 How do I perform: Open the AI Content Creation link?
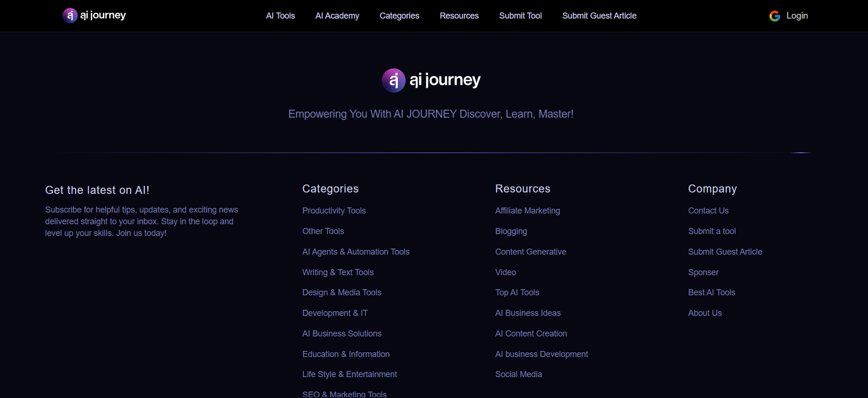coord(531,333)
